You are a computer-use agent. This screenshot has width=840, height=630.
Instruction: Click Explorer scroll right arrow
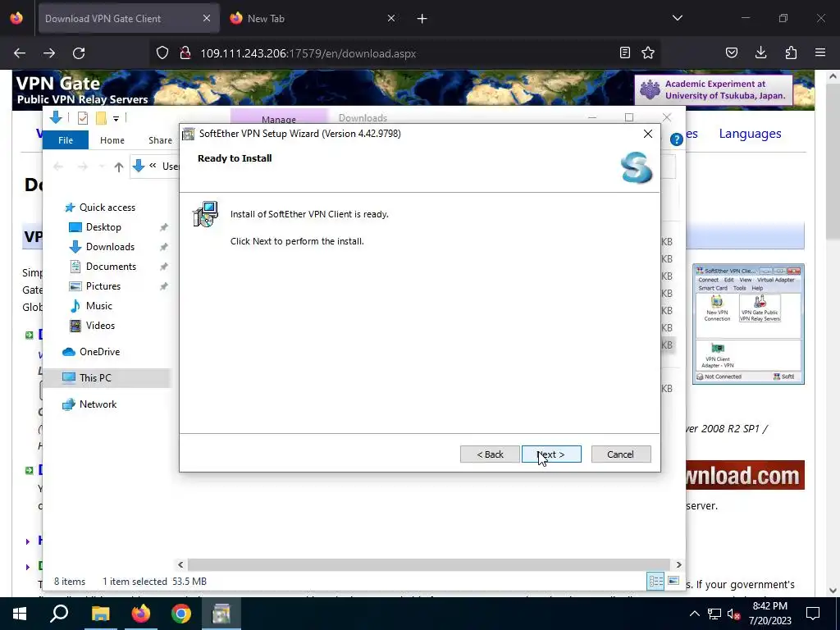tap(678, 564)
